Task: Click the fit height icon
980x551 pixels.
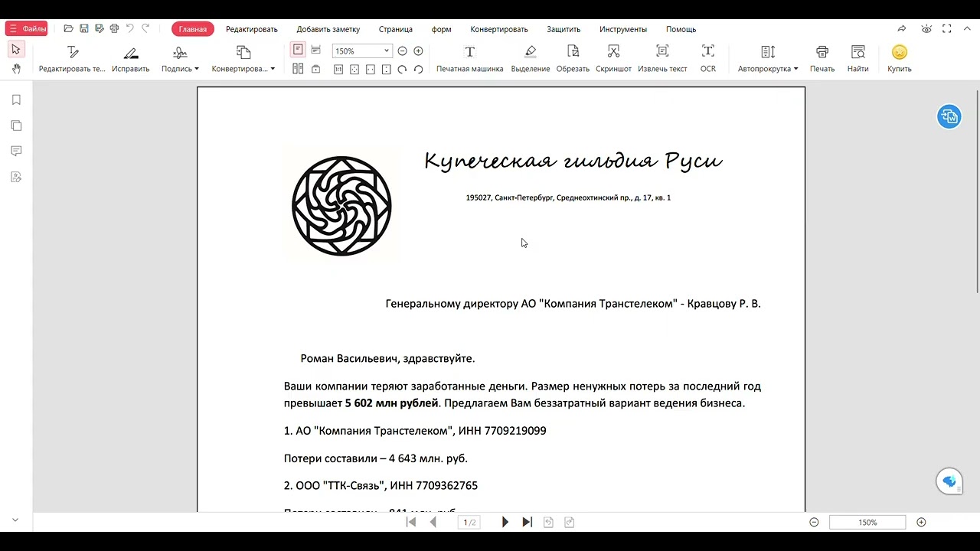Action: pos(386,69)
